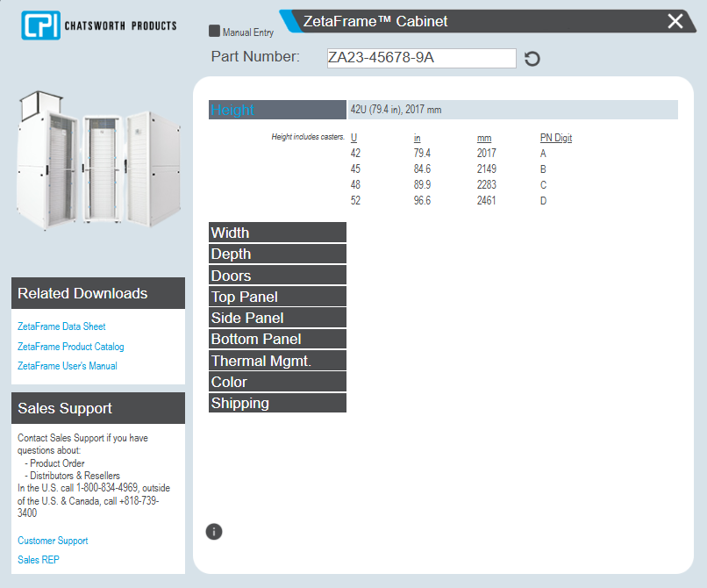707x588 pixels.
Task: Reset the part number with the refresh icon
Action: tap(532, 58)
